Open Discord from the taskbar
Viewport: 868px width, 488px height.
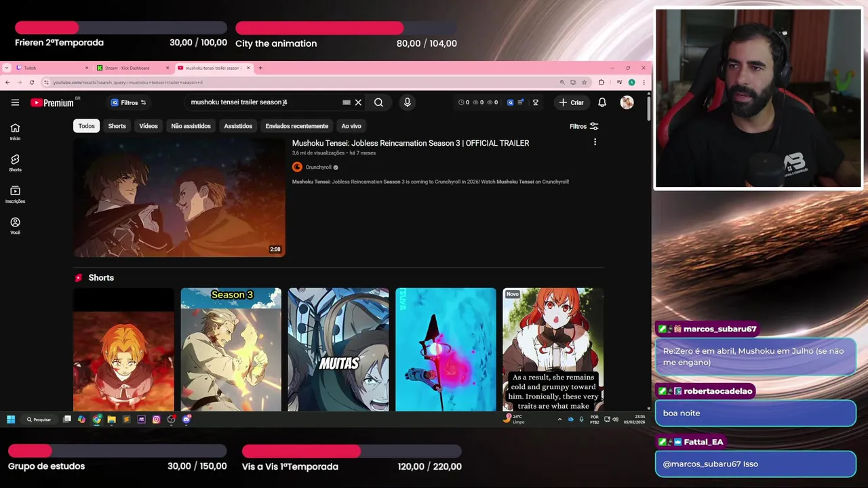tap(186, 420)
